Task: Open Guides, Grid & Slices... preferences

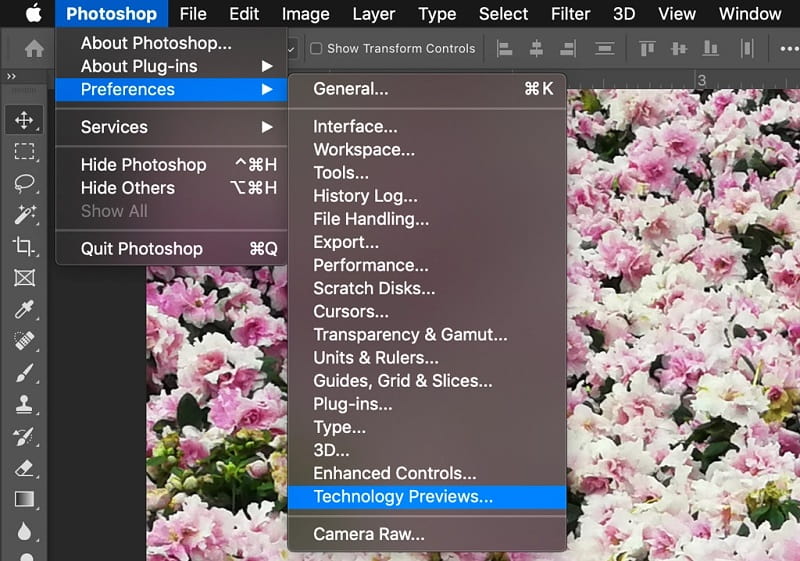Action: pos(427,381)
